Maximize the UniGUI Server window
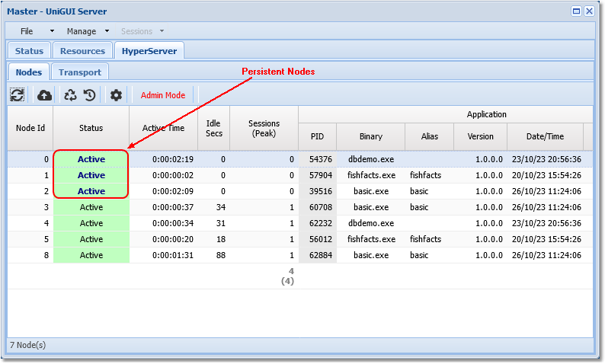This screenshot has height=364, width=605. pyautogui.click(x=577, y=11)
